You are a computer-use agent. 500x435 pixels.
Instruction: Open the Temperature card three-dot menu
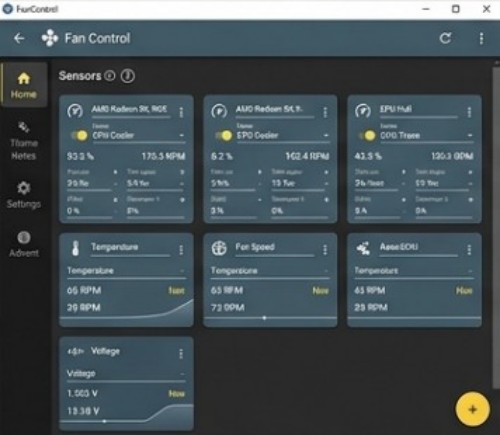pos(181,250)
